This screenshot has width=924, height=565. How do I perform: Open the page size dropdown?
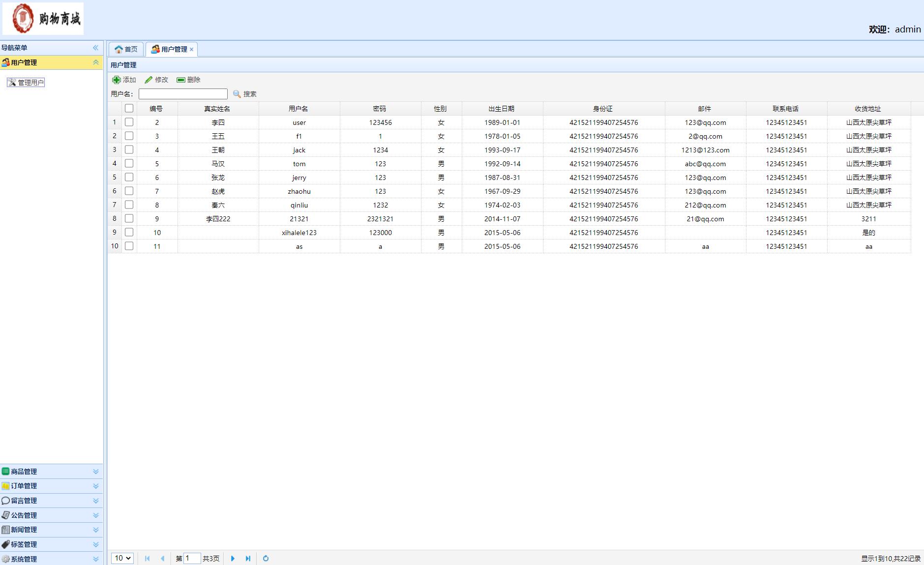[122, 558]
